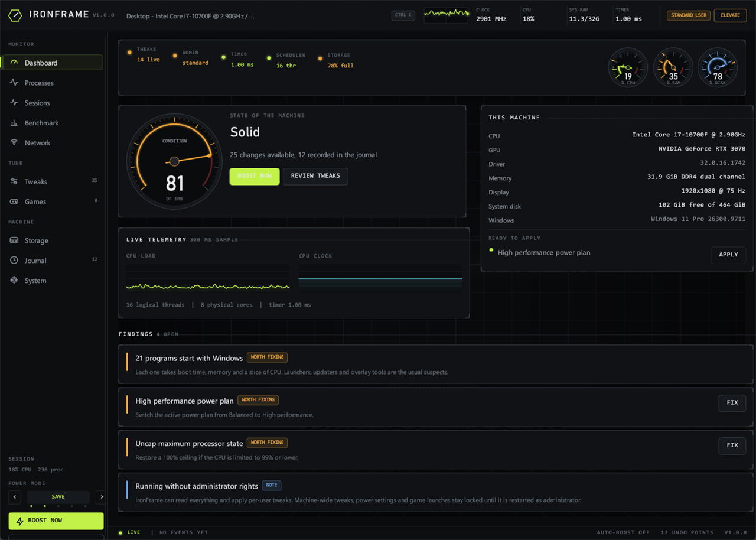756x540 pixels.
Task: Open the Dashboard page from the sidebar
Action: (53, 63)
